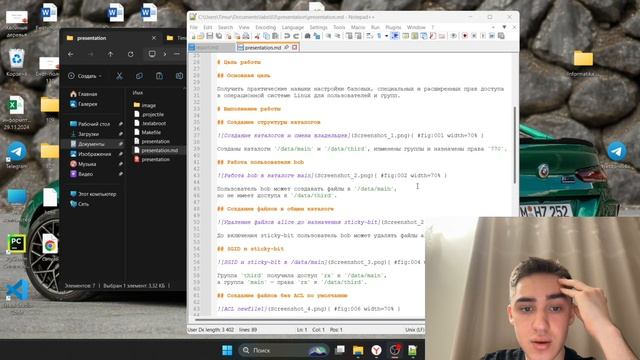640x360 pixels.
Task: Start macro recording with red record icon
Action: [465, 36]
